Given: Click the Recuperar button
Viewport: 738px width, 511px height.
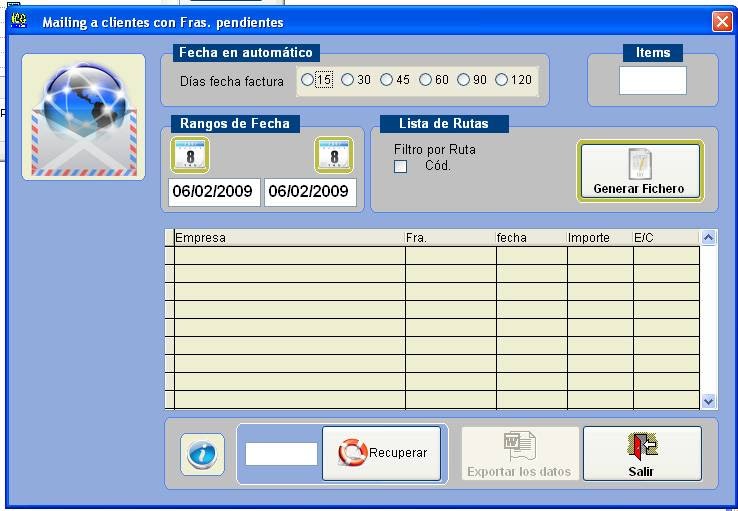Looking at the screenshot, I should [x=382, y=454].
